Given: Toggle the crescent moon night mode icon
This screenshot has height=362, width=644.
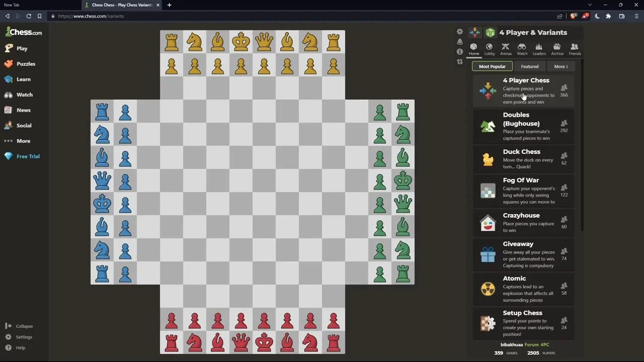Looking at the screenshot, I should [597, 16].
